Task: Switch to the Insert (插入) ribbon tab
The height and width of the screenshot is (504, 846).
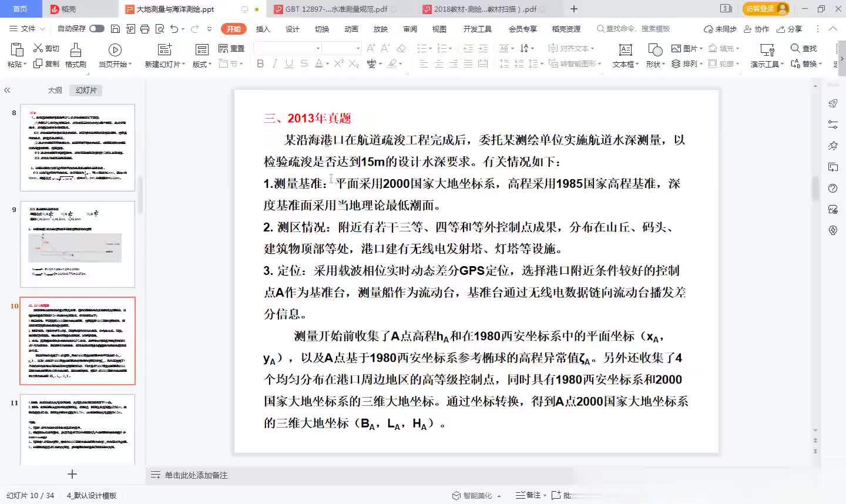Action: tap(263, 29)
